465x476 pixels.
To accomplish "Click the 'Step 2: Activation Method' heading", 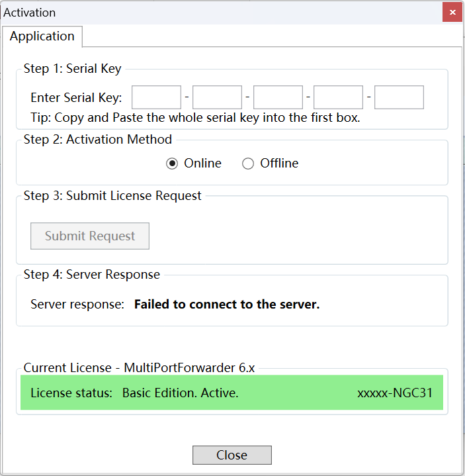I will click(97, 140).
